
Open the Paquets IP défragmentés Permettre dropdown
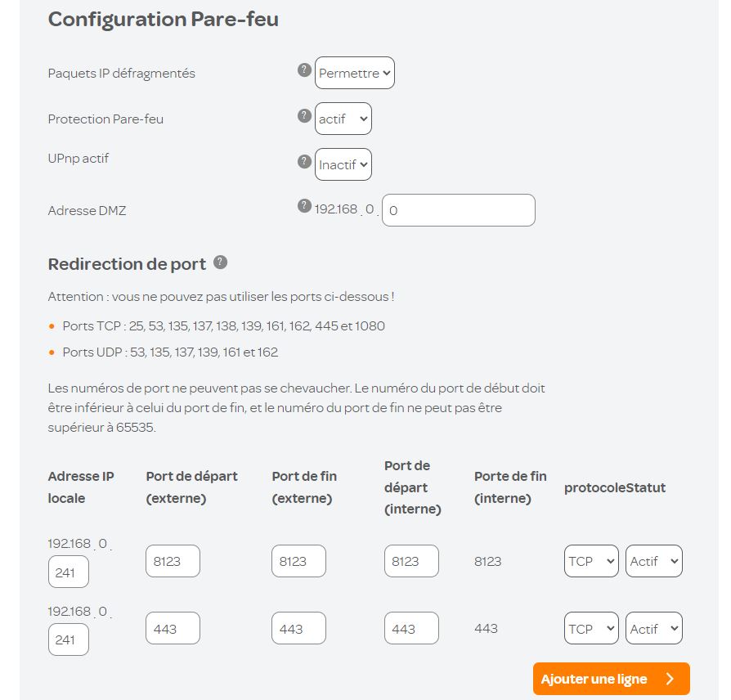pyautogui.click(x=355, y=73)
